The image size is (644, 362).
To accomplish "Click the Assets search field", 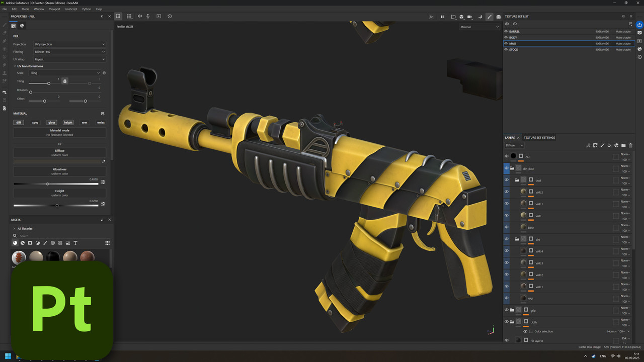I will pyautogui.click(x=60, y=236).
